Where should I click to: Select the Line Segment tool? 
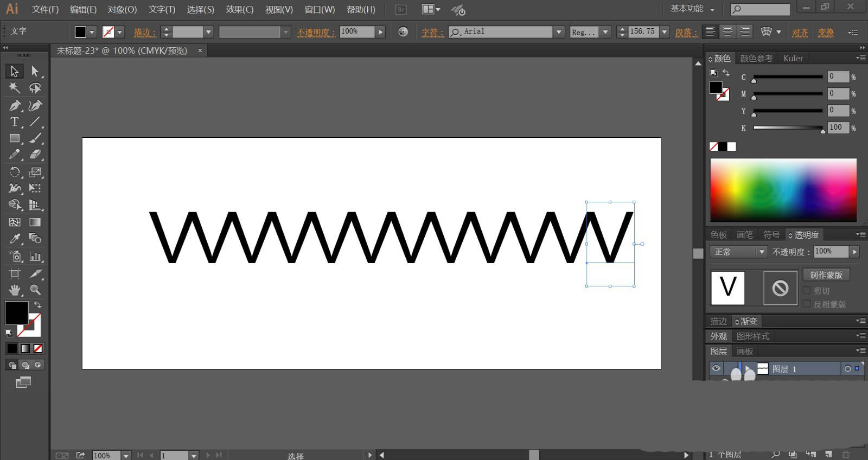[35, 122]
